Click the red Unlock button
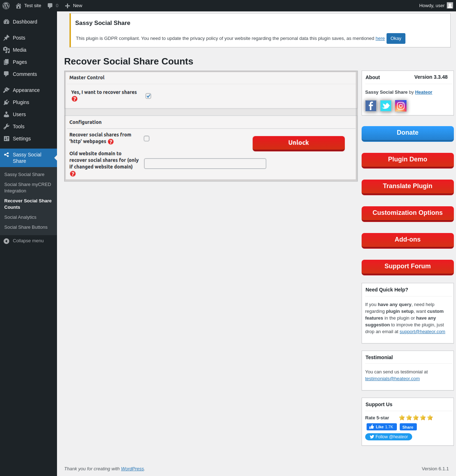456x476 pixels. click(x=299, y=143)
